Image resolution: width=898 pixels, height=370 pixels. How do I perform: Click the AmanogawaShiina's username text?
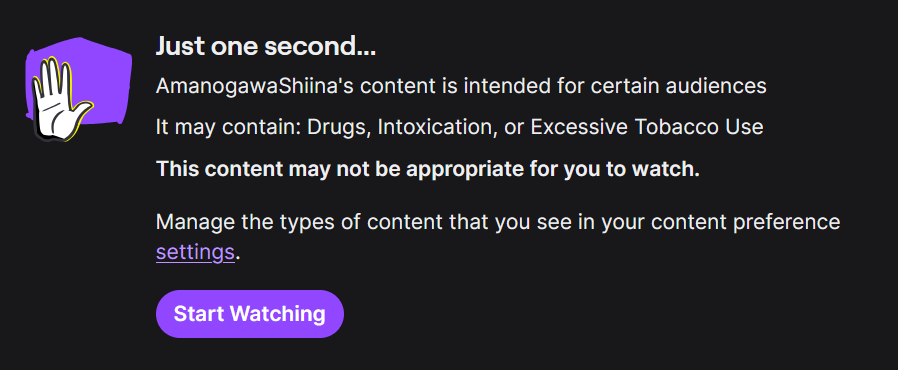255,86
